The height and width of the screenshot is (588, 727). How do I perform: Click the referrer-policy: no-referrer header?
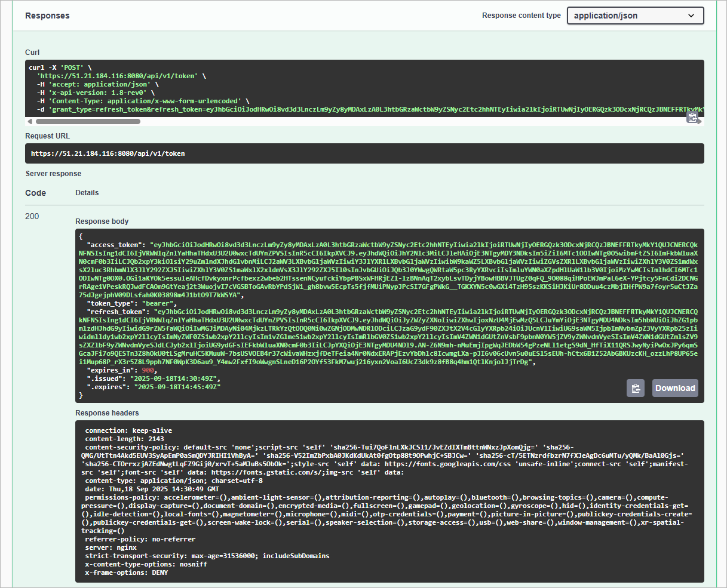point(140,539)
